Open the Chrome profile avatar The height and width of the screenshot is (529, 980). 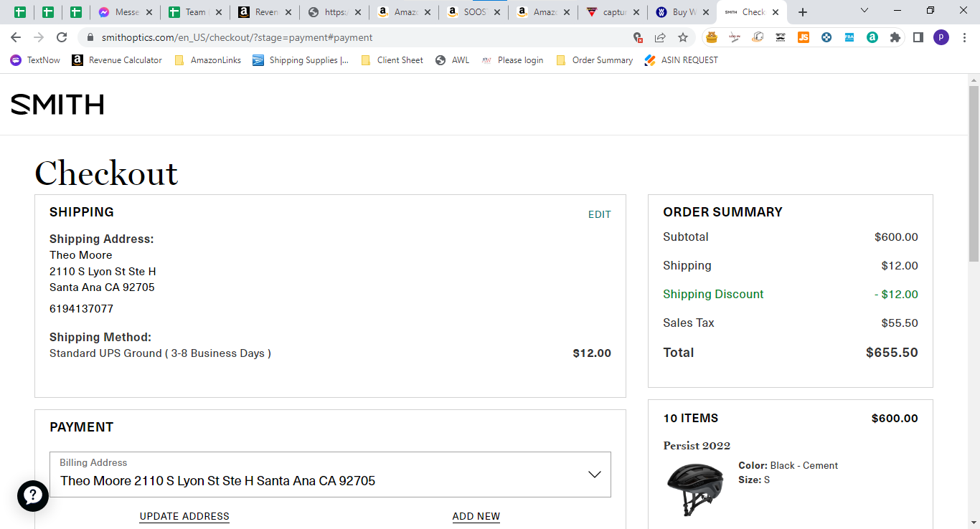[x=941, y=37]
